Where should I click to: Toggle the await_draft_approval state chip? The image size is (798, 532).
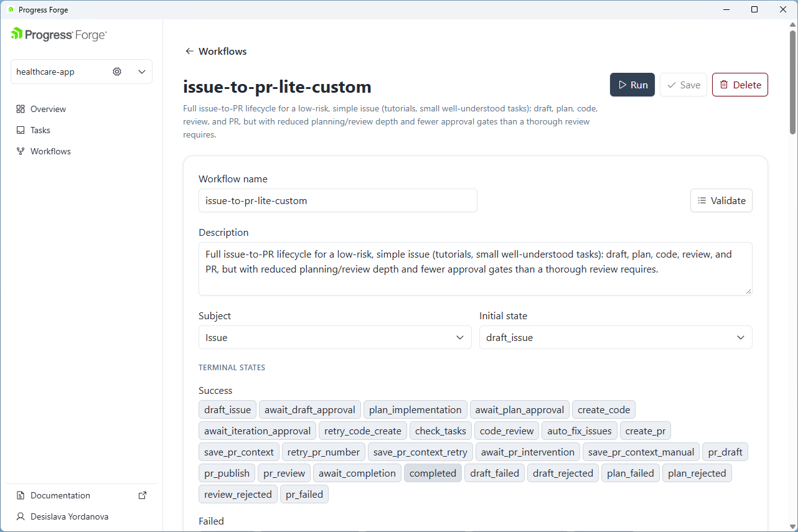click(x=310, y=409)
